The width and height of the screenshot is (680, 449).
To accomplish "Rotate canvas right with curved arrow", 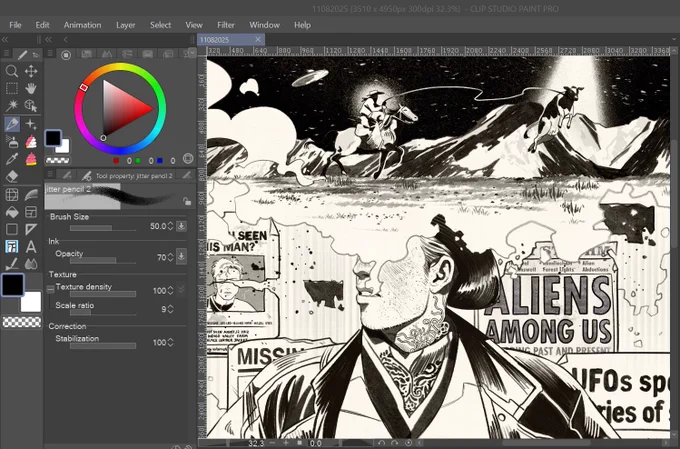I will point(395,443).
